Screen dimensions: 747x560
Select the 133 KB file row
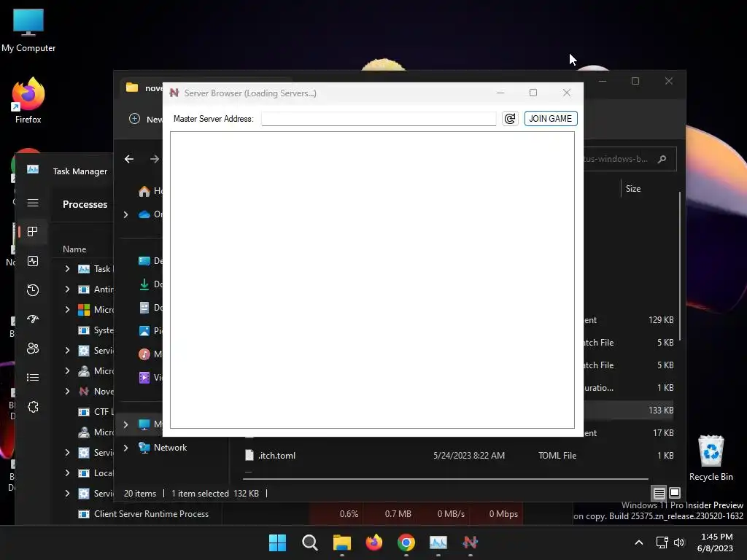(629, 411)
